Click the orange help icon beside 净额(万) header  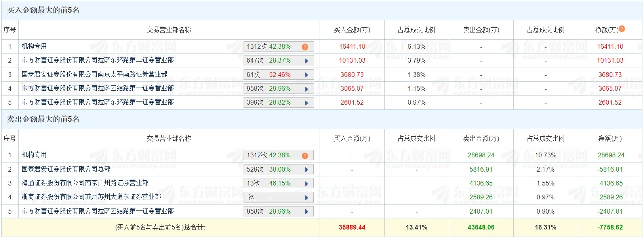point(621,29)
